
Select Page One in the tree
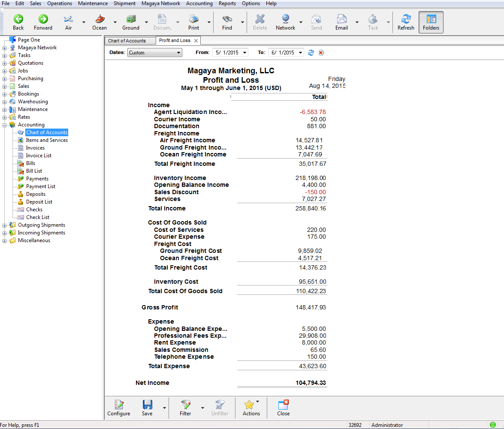pyautogui.click(x=29, y=40)
